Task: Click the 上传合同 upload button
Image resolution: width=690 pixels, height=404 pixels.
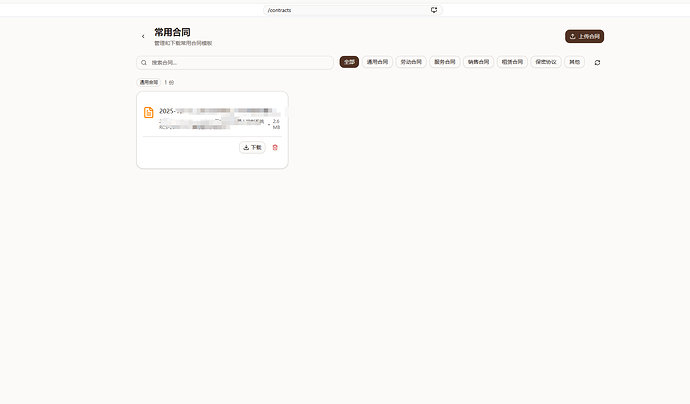Action: point(584,36)
